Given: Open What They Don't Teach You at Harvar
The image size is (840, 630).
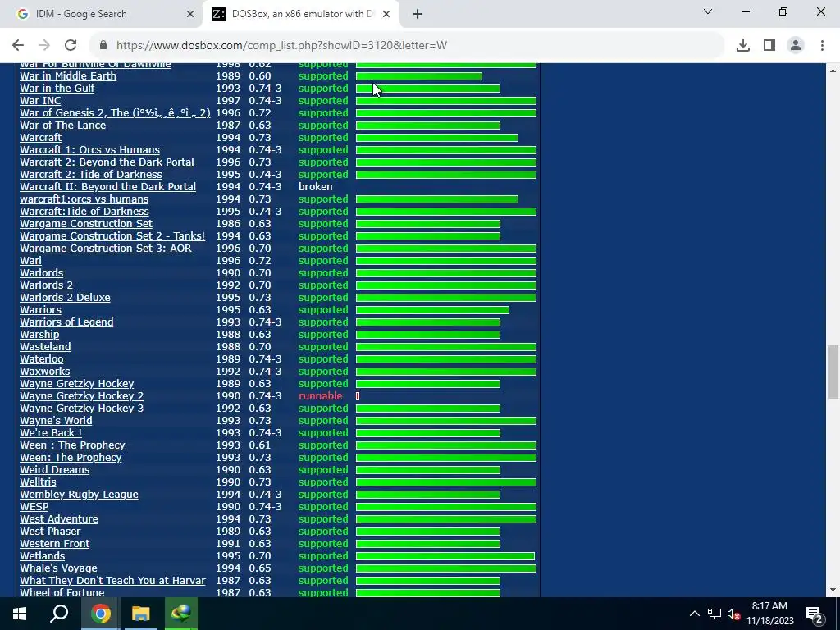Looking at the screenshot, I should click(x=112, y=582).
